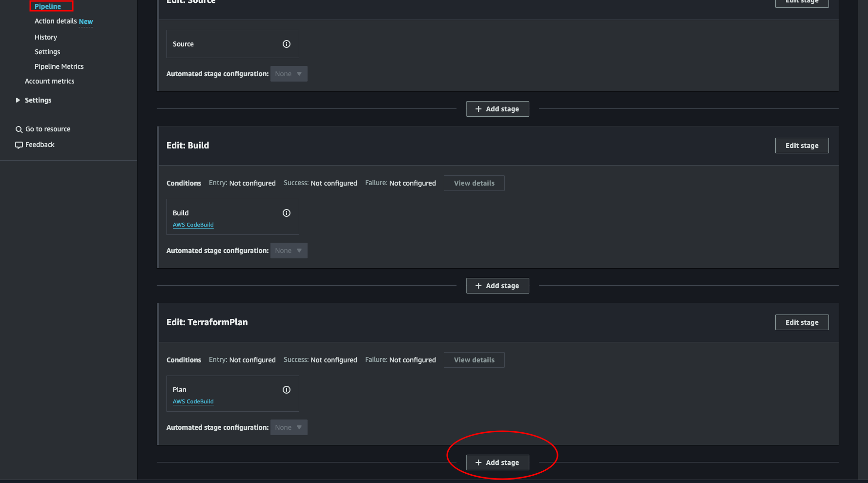Image resolution: width=868 pixels, height=483 pixels.
Task: Open Build stage automated configuration dropdown
Action: [289, 251]
